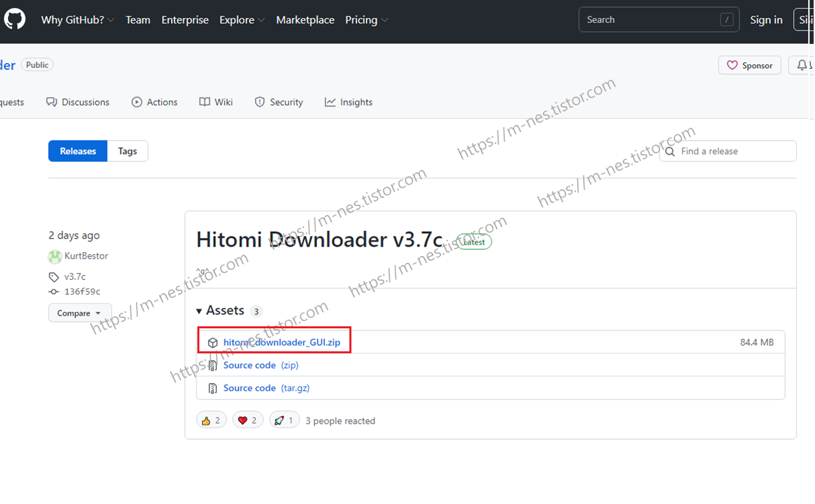The image size is (815, 504).
Task: Click the notifications bell icon
Action: point(802,66)
